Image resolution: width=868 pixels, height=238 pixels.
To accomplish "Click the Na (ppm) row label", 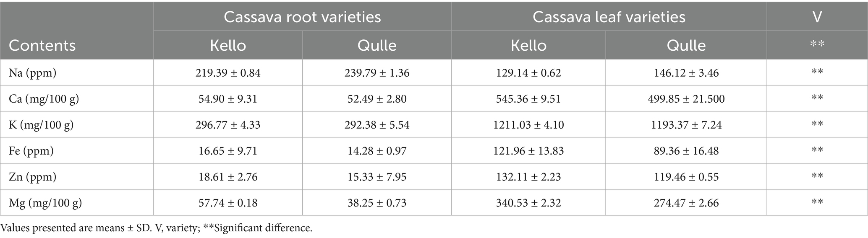I will (33, 73).
